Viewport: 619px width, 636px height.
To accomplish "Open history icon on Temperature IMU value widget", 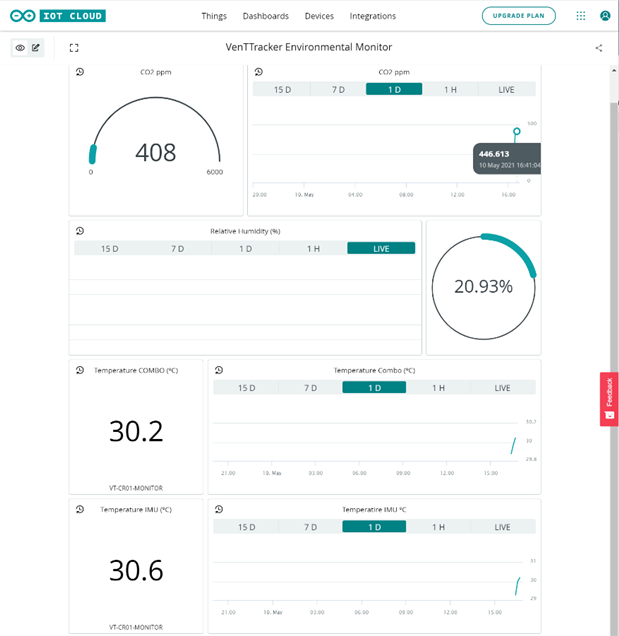I will click(x=80, y=509).
